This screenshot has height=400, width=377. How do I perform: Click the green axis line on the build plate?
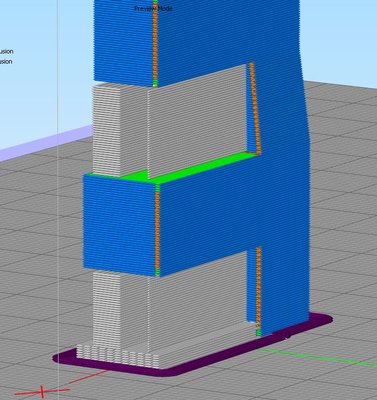tap(317, 357)
